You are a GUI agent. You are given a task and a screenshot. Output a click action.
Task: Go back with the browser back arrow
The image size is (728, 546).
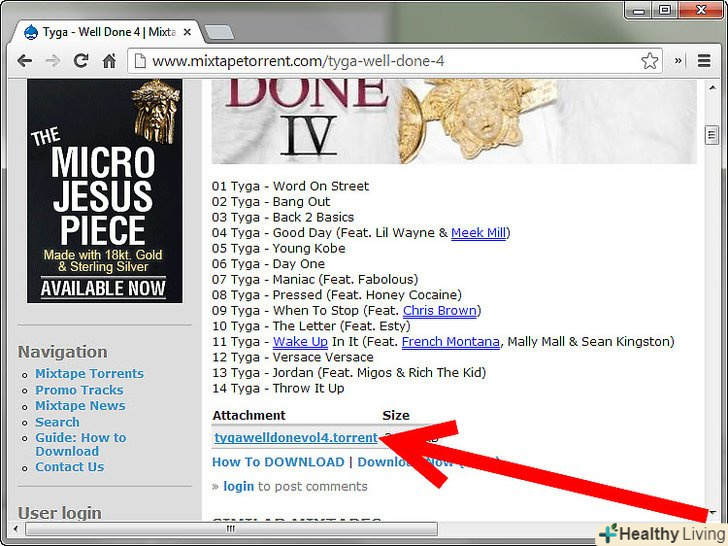click(x=24, y=61)
